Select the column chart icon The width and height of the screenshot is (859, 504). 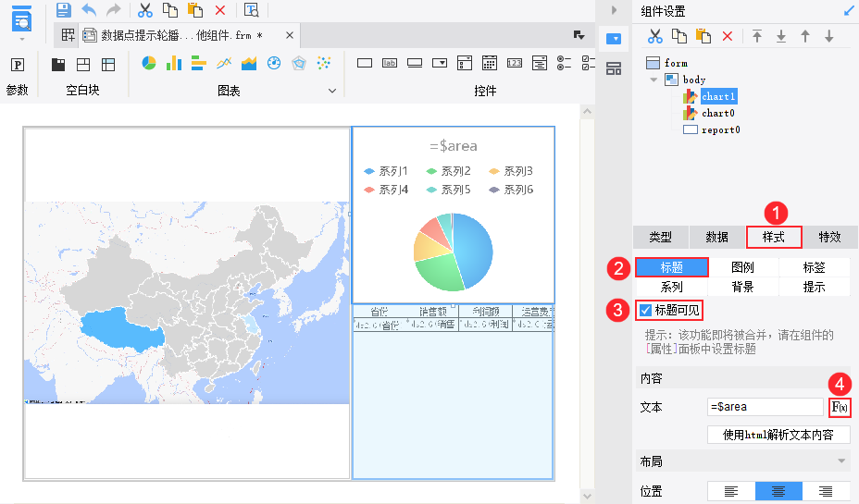[173, 63]
